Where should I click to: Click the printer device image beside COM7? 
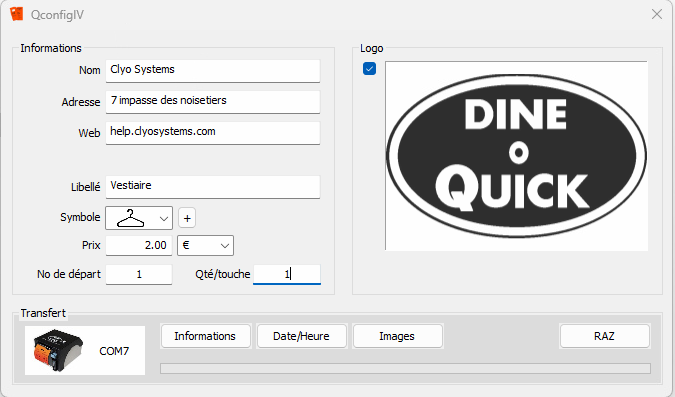click(57, 350)
